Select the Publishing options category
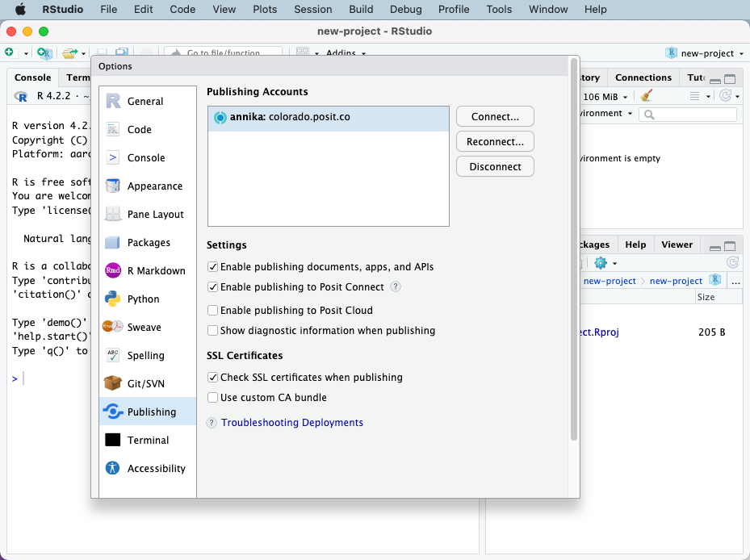The height and width of the screenshot is (560, 750). point(148,412)
